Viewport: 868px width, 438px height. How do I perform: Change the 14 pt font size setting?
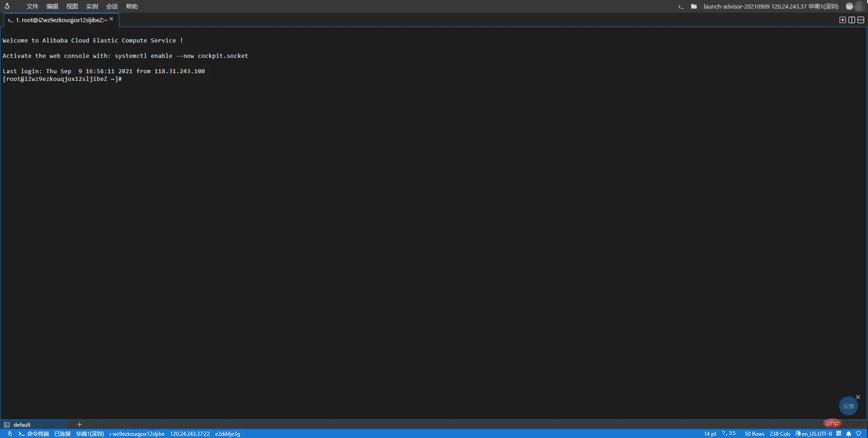click(x=710, y=434)
